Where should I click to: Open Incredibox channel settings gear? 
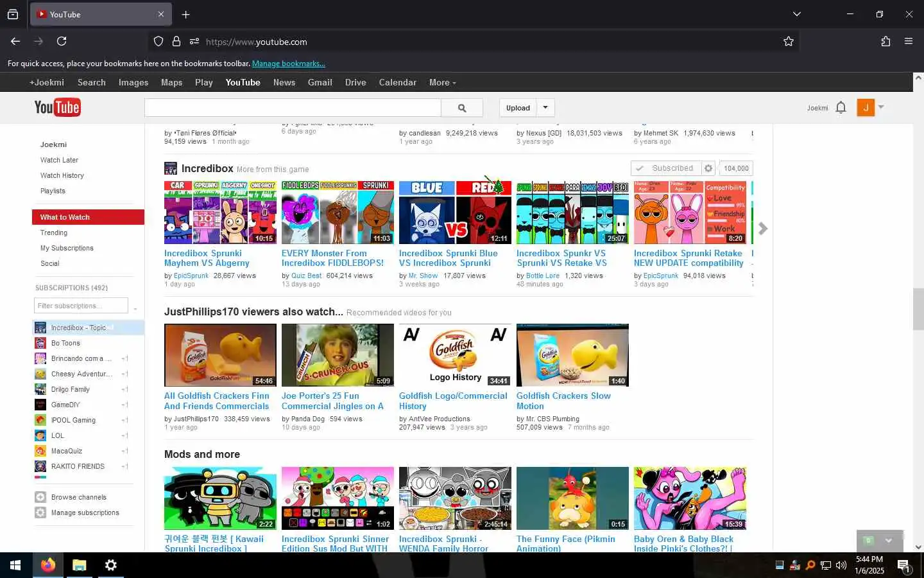708,168
